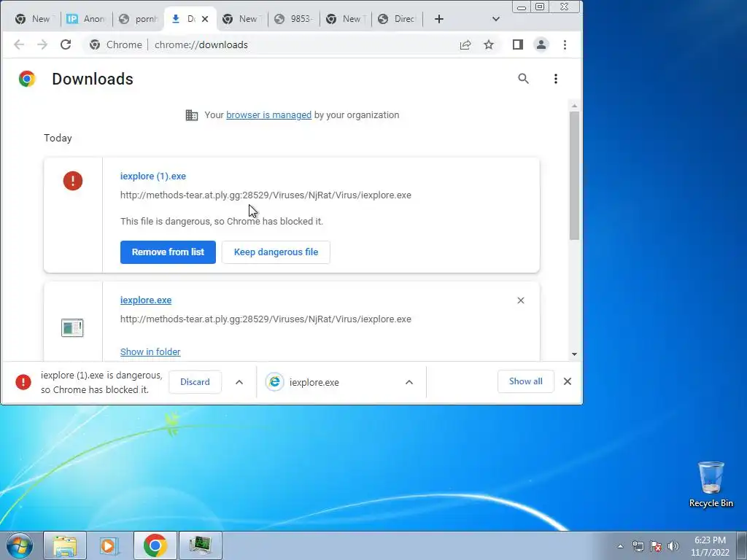Remove iexplore.exe entry with its X

[x=521, y=300]
